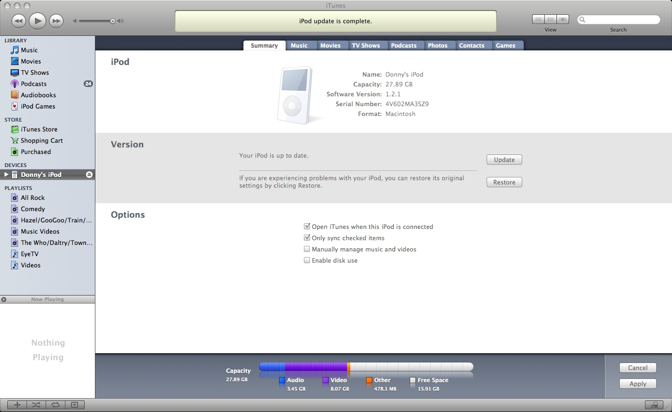The image size is (672, 412).
Task: Click the skip forward button
Action: pos(56,20)
